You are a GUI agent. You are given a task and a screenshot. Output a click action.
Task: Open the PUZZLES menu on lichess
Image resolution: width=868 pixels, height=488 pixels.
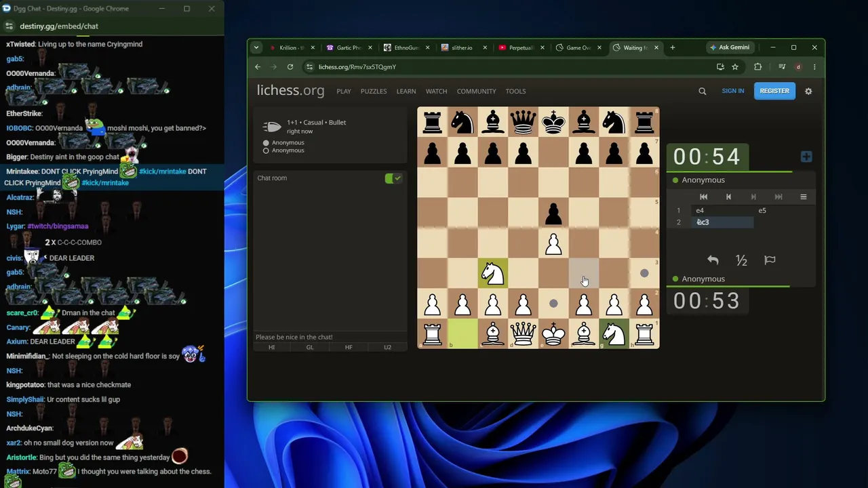pos(374,91)
